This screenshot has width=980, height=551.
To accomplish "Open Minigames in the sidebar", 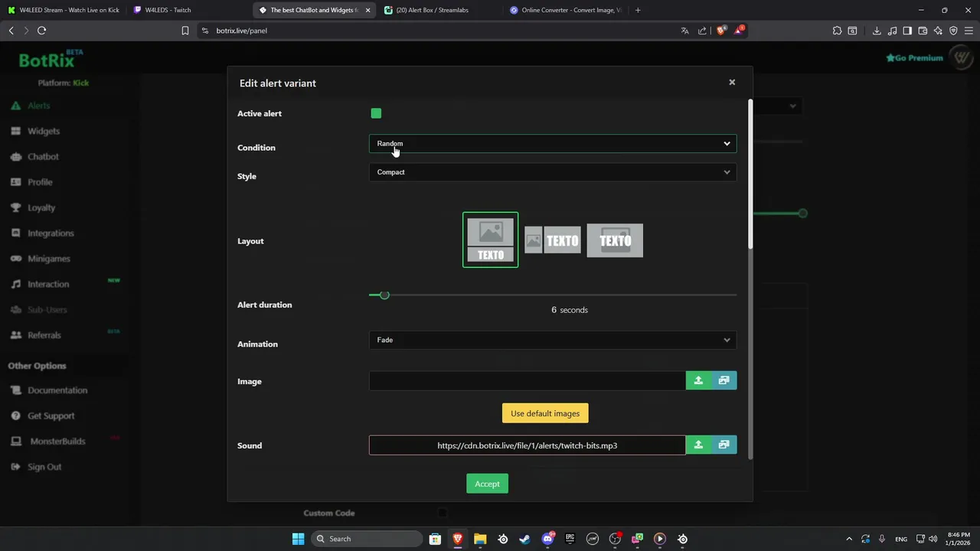I will click(49, 259).
